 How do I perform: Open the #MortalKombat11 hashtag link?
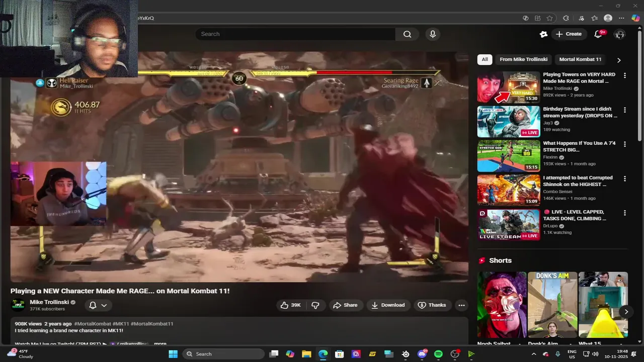(152, 324)
